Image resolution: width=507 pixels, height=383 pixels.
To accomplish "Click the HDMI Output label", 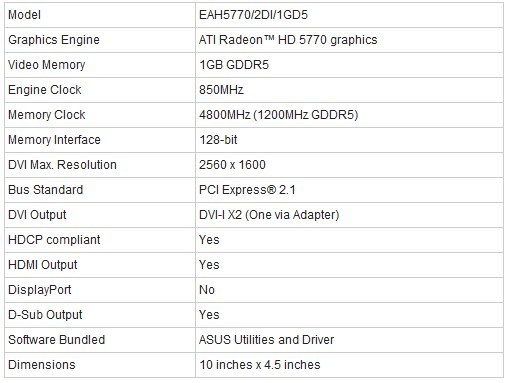I will [43, 265].
